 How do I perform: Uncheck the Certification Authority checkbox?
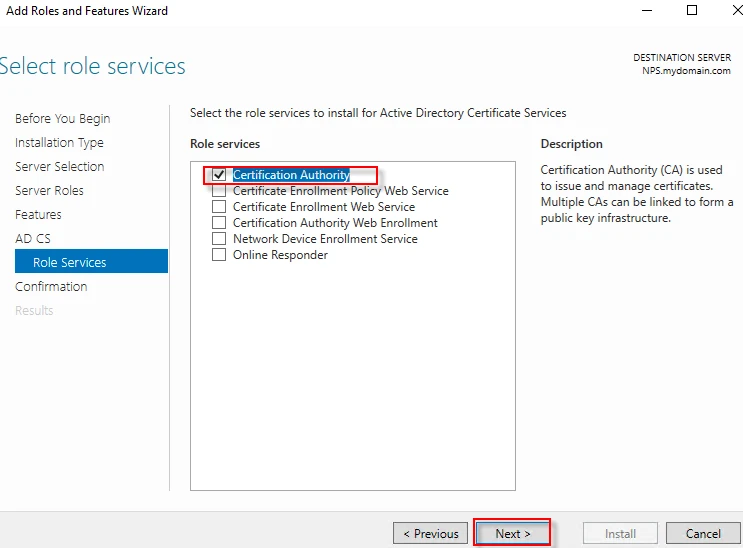coord(219,175)
